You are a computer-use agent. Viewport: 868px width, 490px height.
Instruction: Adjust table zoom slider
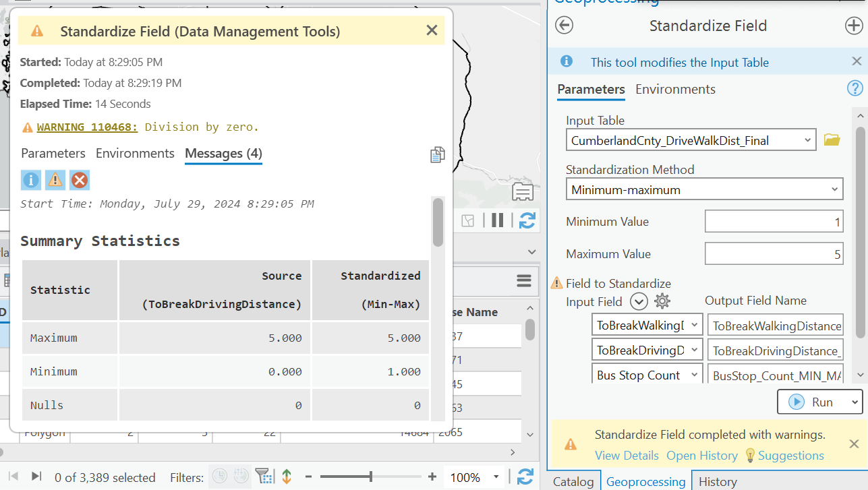point(370,477)
